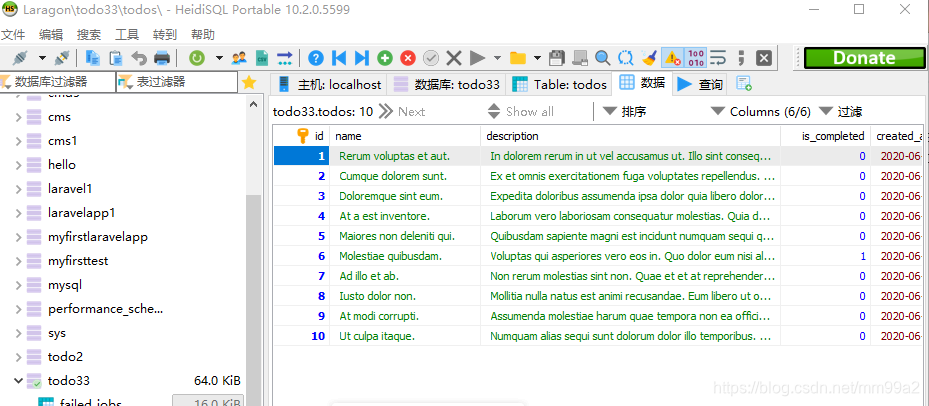Click the save floppy disk icon
929x406 pixels.
click(557, 57)
